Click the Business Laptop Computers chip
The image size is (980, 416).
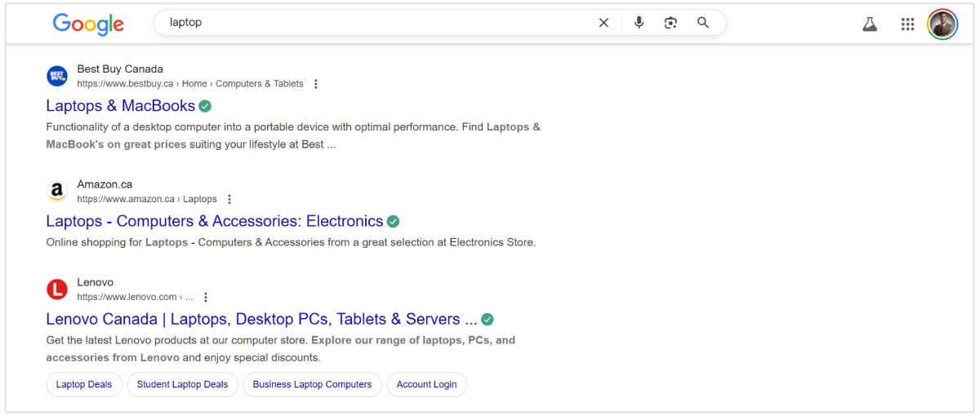(x=312, y=384)
